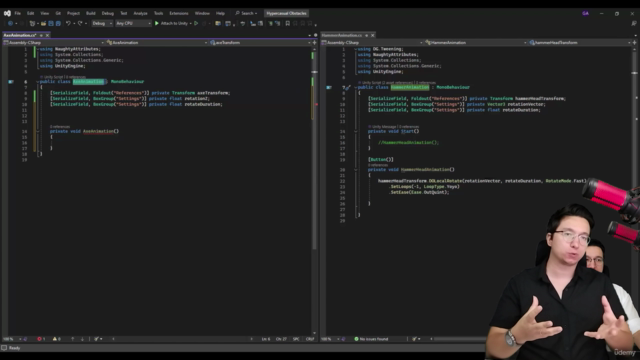Select the AxeAnimation.cs tab
The height and width of the screenshot is (360, 640).
click(20, 36)
